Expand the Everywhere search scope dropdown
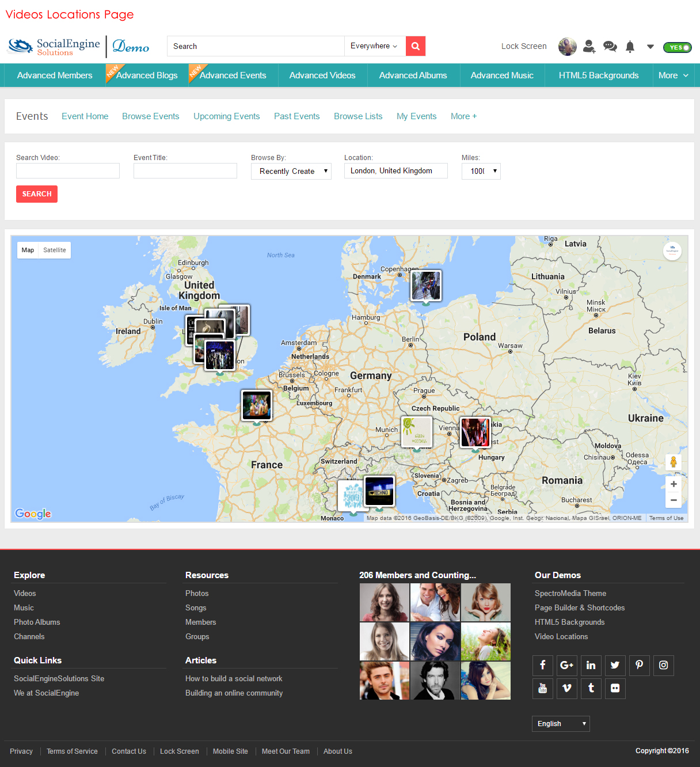The width and height of the screenshot is (700, 767). coord(374,46)
